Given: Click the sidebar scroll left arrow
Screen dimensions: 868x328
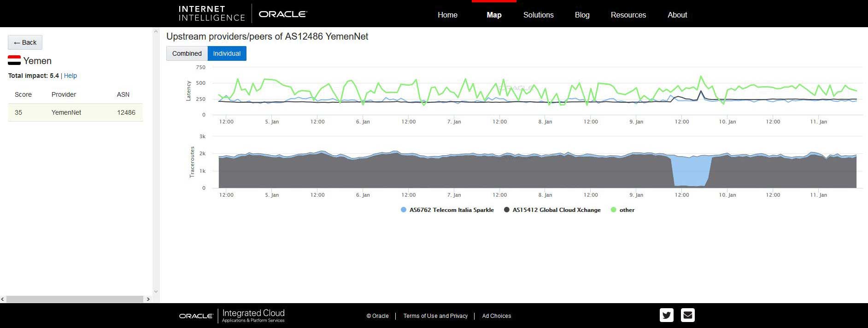Looking at the screenshot, I should pos(3,299).
